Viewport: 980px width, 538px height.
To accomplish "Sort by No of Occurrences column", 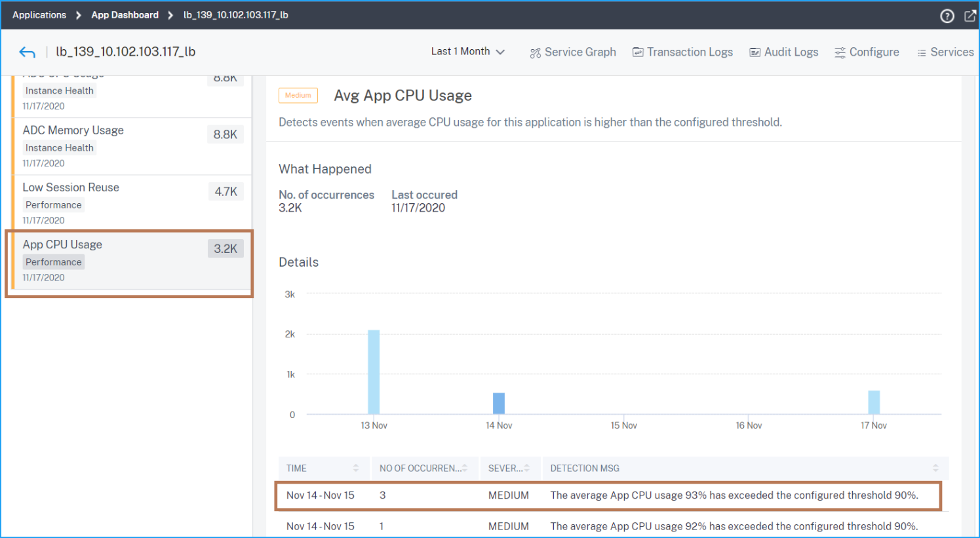I will click(x=465, y=468).
